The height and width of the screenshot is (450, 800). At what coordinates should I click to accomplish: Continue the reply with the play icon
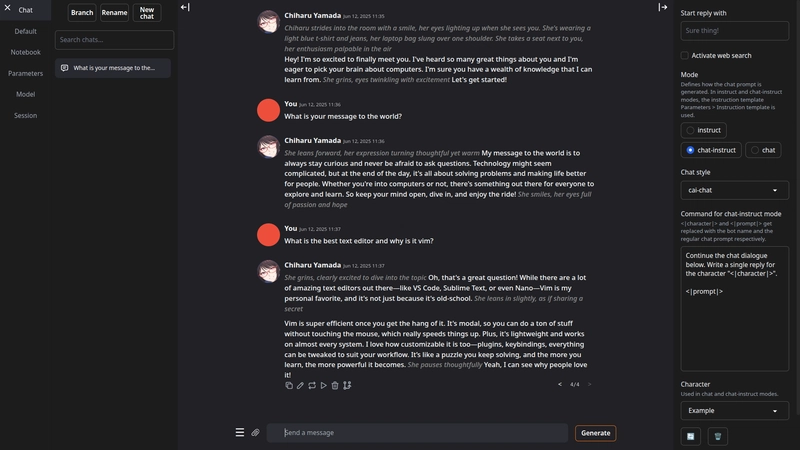coord(323,385)
